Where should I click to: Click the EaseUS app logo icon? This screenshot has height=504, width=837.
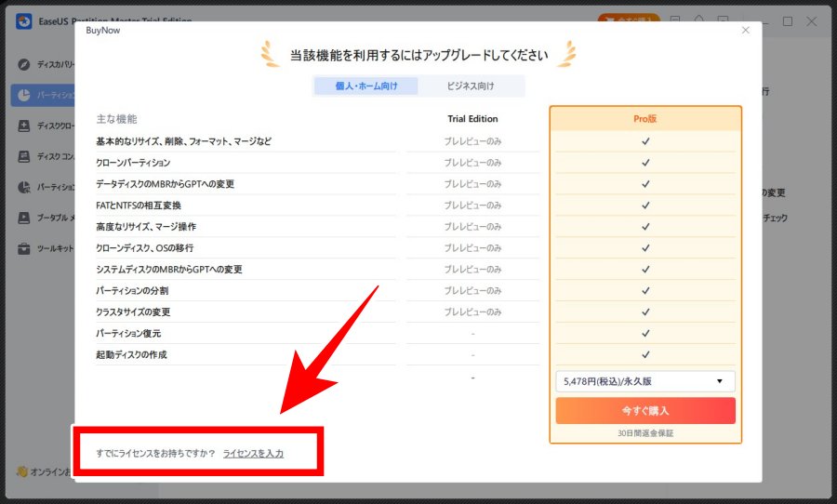pos(23,21)
